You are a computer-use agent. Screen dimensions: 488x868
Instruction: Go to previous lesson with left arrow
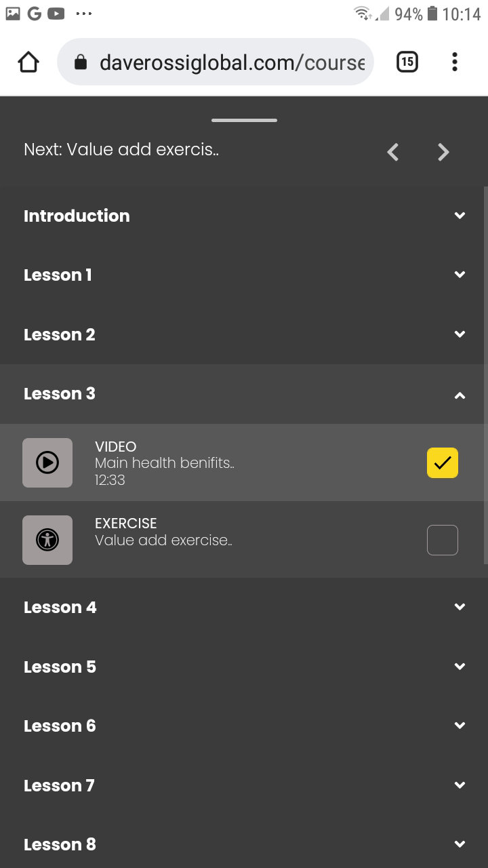point(393,152)
